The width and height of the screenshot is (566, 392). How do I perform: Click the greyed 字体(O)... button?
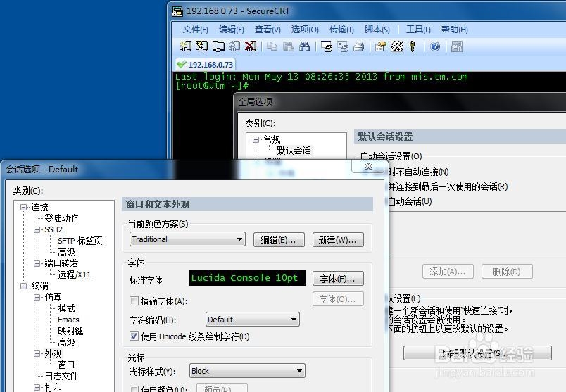[x=338, y=299]
